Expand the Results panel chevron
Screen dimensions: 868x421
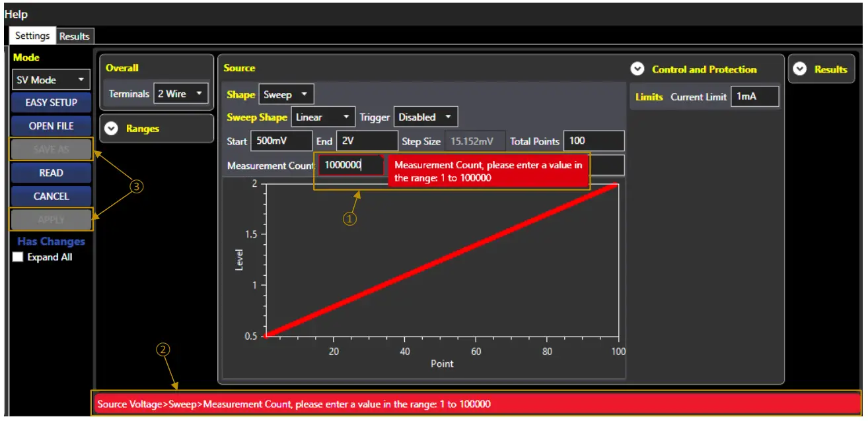coord(799,69)
